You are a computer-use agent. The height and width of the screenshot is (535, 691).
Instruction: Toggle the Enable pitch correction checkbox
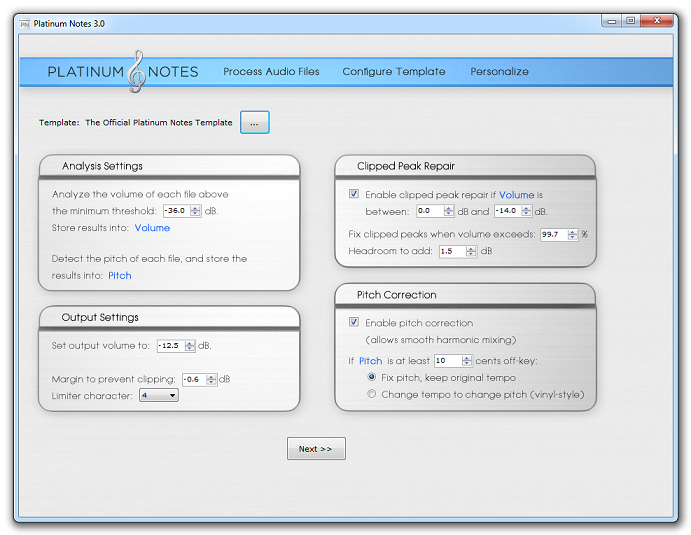click(354, 323)
